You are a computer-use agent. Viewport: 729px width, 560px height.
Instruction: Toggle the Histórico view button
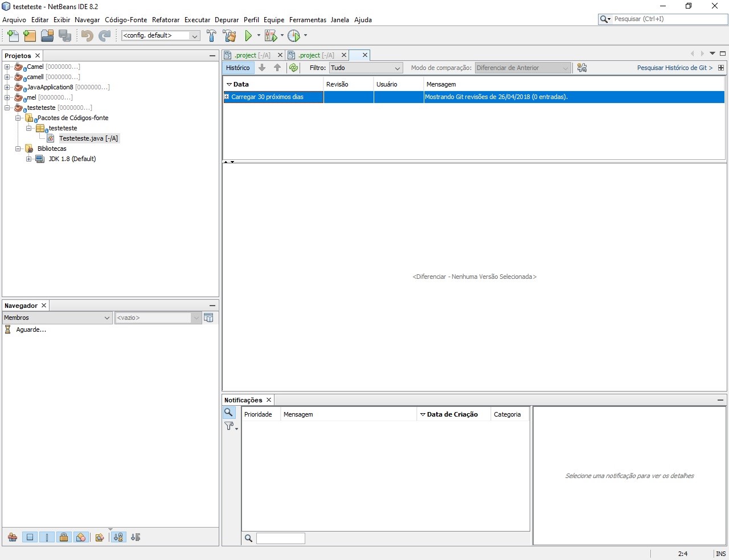237,68
